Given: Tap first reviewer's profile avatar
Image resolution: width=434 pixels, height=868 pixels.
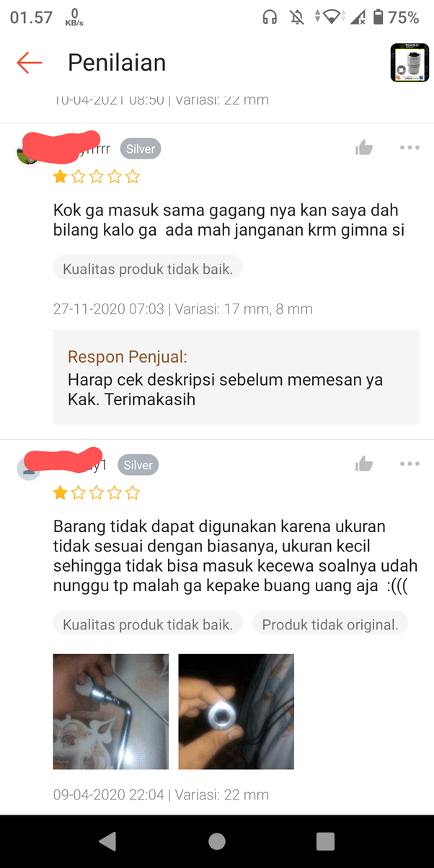Looking at the screenshot, I should (x=28, y=152).
